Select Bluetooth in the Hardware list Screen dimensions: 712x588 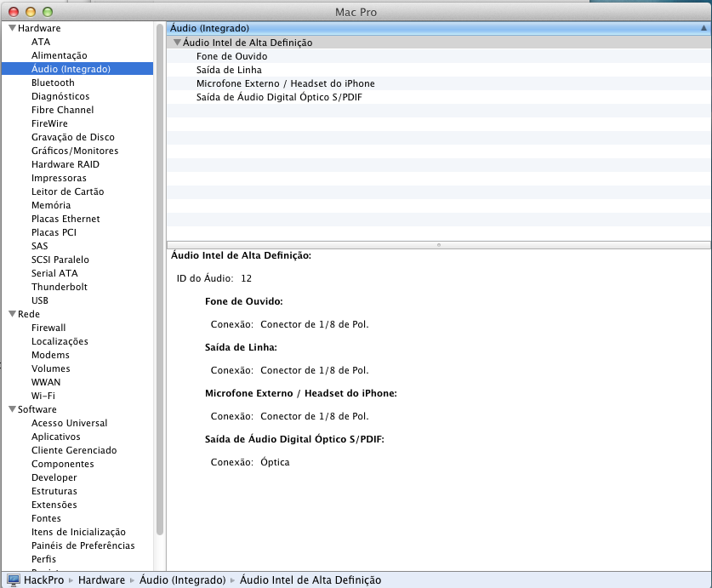coord(53,83)
